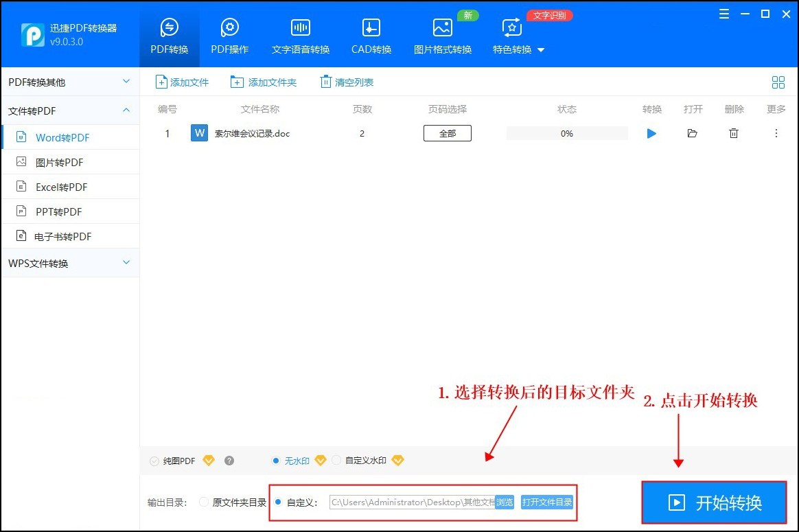This screenshot has width=799, height=532.
Task: Start converting 索尔维会议记录.doc via play icon
Action: (x=651, y=133)
